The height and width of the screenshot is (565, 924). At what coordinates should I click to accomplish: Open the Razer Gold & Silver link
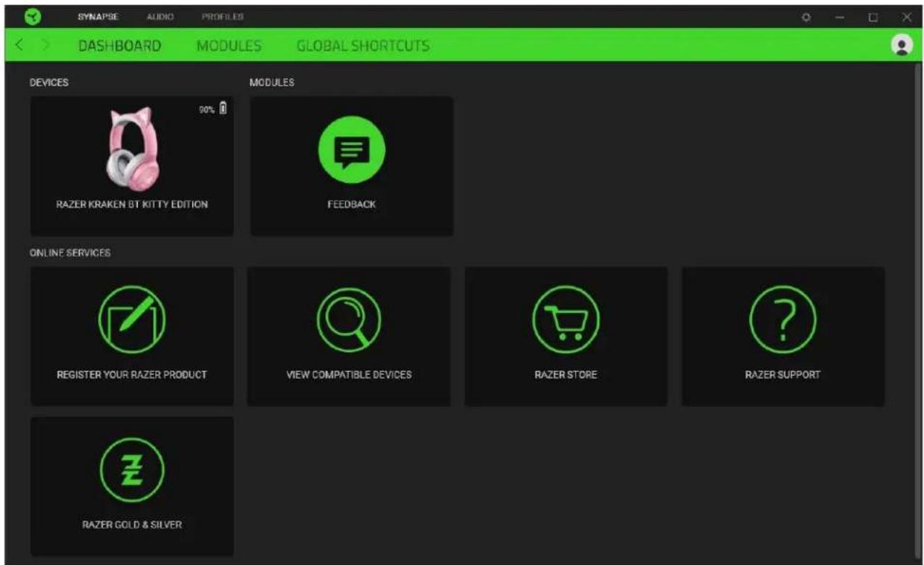coord(132,524)
